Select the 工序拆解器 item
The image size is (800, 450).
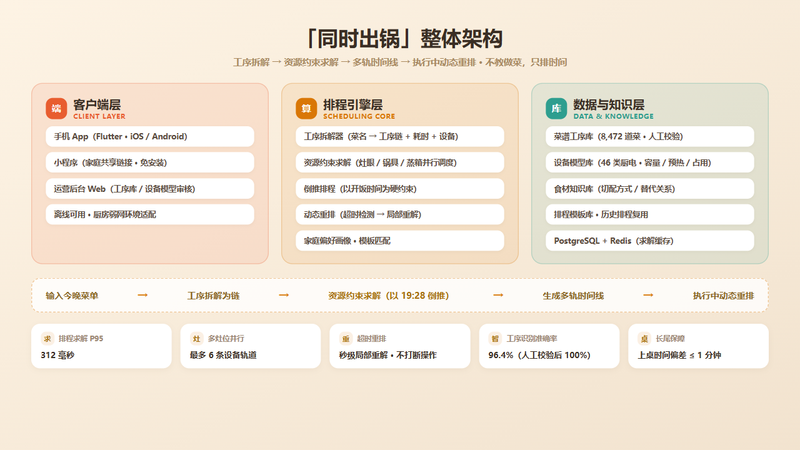tap(400, 137)
